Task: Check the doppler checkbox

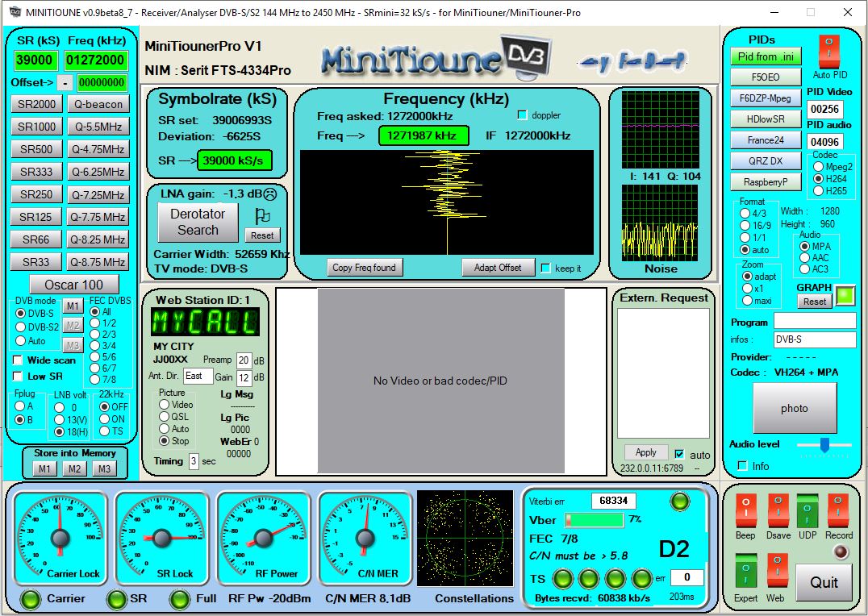Action: click(522, 114)
